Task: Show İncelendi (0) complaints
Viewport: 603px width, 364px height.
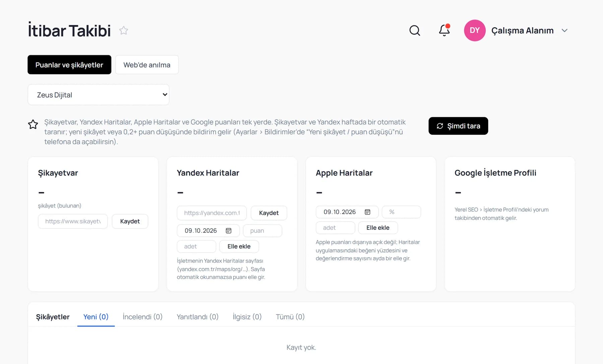Action: [x=142, y=317]
